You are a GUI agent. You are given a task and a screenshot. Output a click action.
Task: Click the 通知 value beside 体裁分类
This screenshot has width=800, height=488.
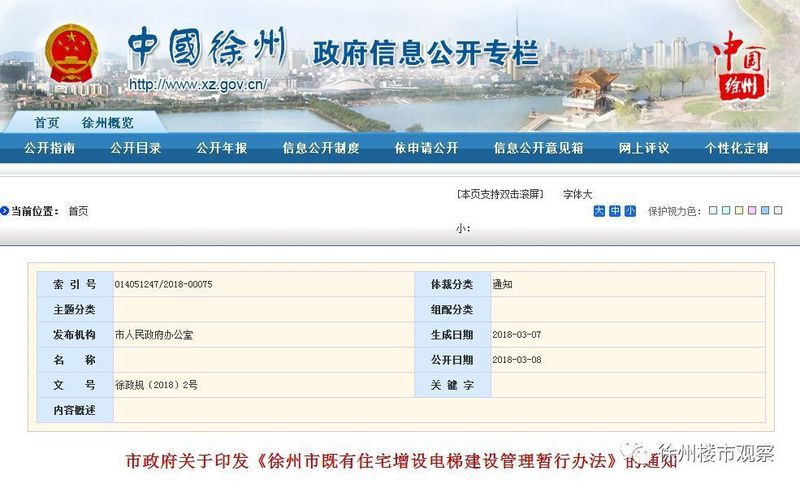[x=502, y=284]
